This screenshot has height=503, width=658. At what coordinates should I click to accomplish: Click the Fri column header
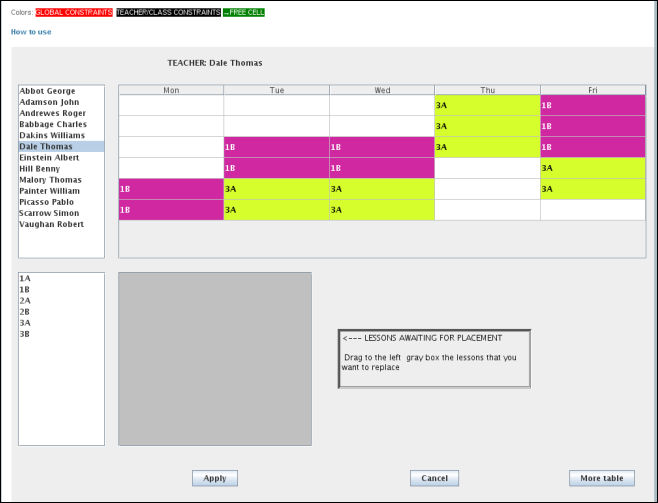click(593, 90)
